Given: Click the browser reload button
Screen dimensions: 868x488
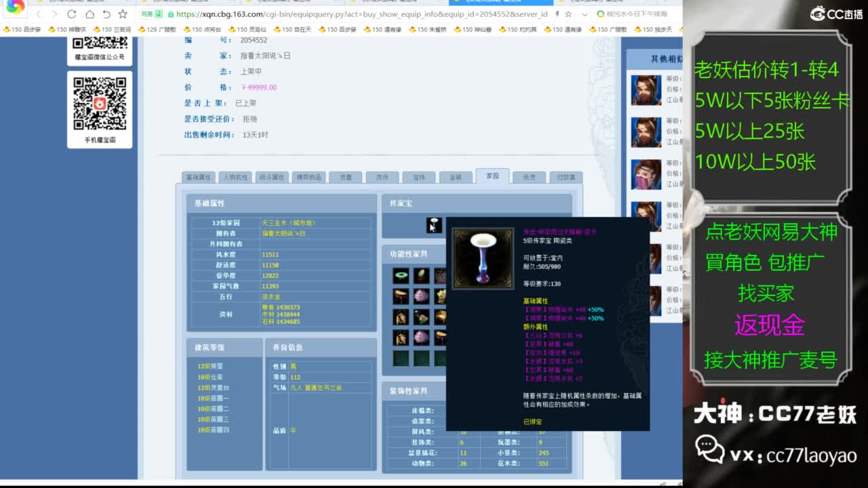Looking at the screenshot, I should tap(72, 14).
